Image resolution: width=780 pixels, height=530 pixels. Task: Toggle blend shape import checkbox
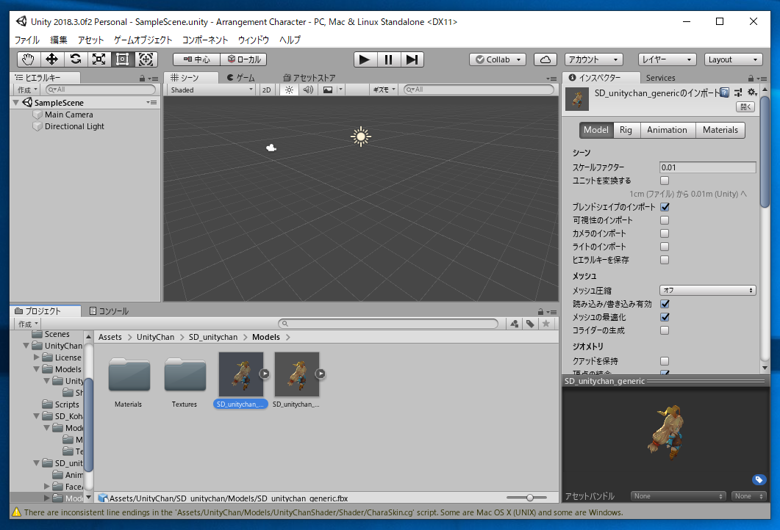(x=665, y=207)
